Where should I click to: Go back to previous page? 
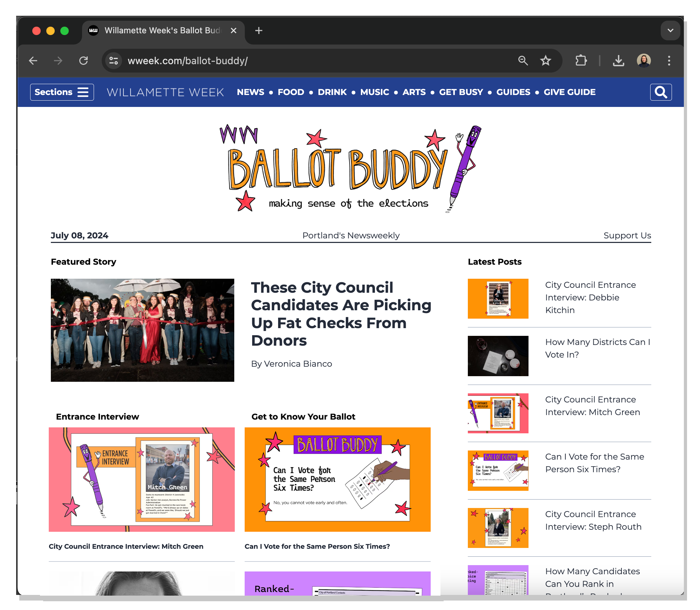(x=33, y=61)
